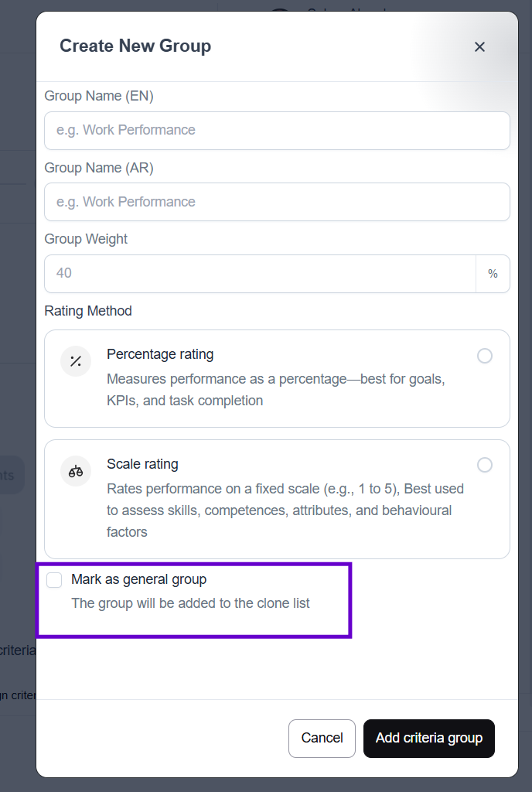This screenshot has width=532, height=792.
Task: Click the balance scale icon beside Scale rating
Action: pos(76,471)
